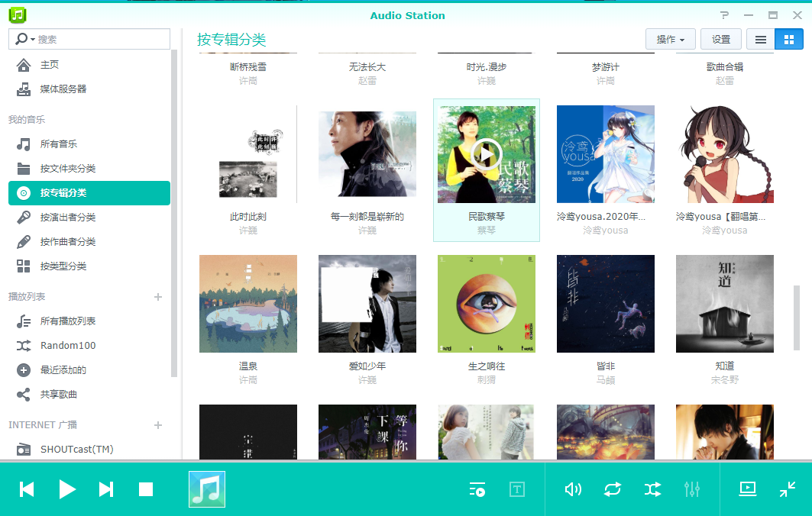Image resolution: width=812 pixels, height=516 pixels.
Task: Open the 操作 dropdown menu
Action: [x=670, y=40]
